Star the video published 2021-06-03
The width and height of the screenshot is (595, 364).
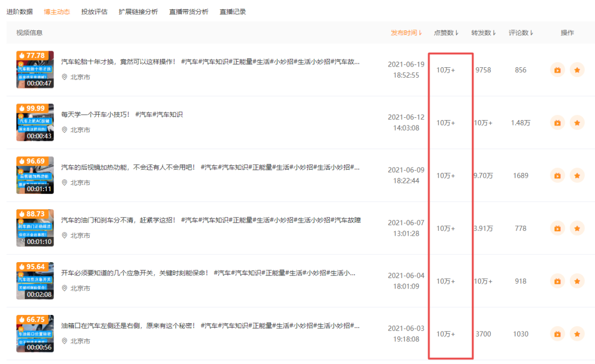point(577,334)
